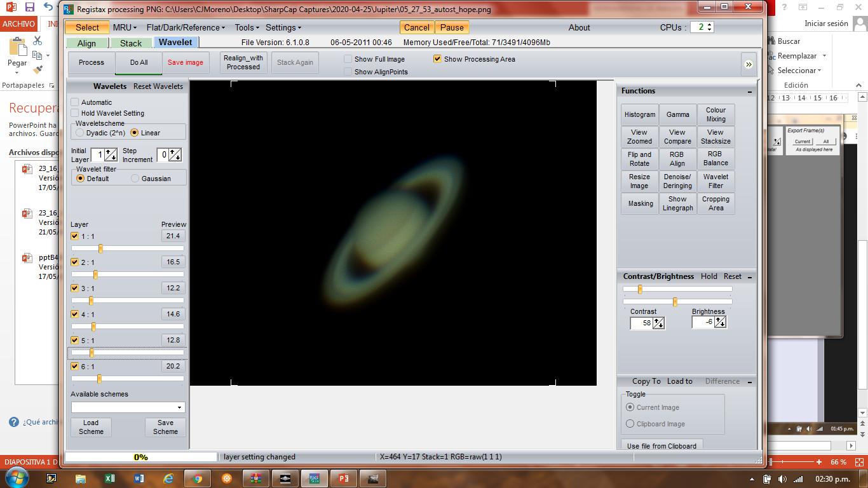The image size is (868, 488).
Task: Select Clipboard Image toggle option
Action: [x=630, y=424]
